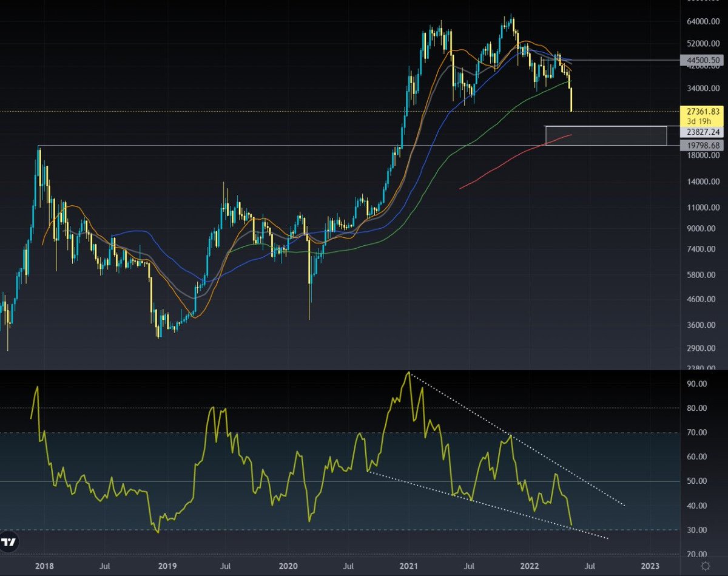Click the RSI 20.00 axis label
728x576 pixels.
pyautogui.click(x=696, y=554)
